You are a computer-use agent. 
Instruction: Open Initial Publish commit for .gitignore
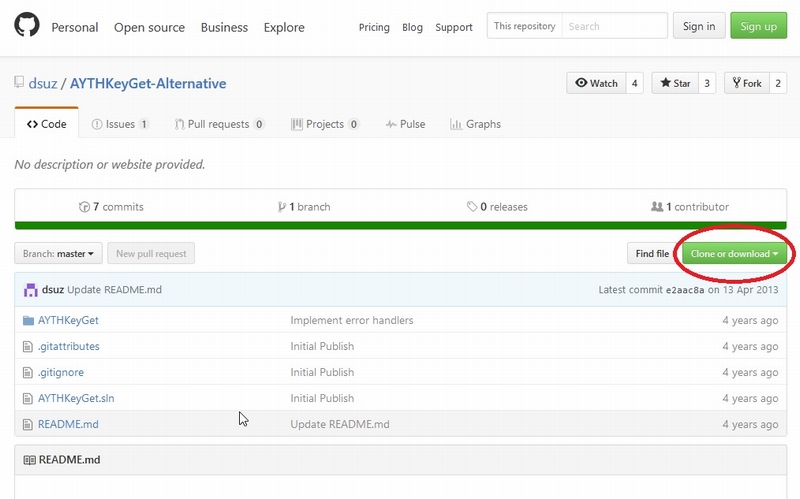pyautogui.click(x=322, y=372)
